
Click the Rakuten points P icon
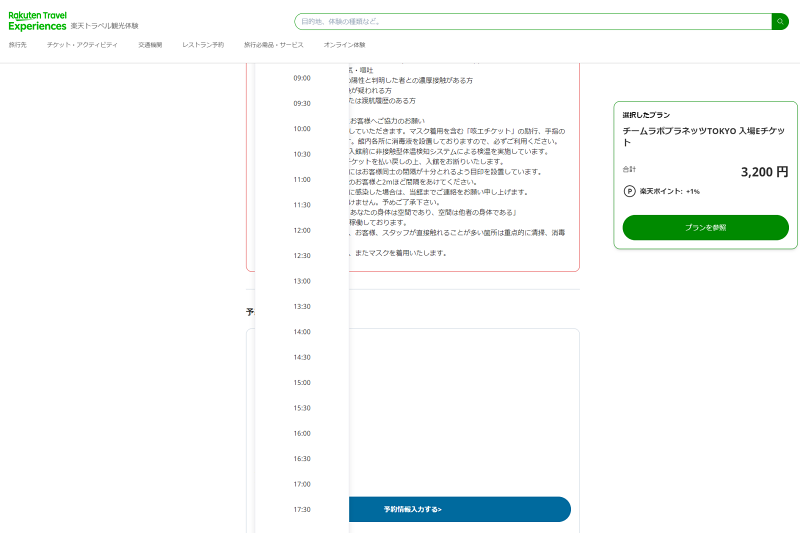pyautogui.click(x=629, y=191)
